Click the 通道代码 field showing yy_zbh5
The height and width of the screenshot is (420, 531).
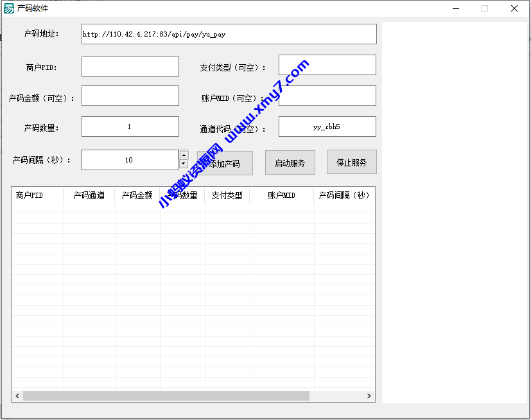tap(327, 127)
